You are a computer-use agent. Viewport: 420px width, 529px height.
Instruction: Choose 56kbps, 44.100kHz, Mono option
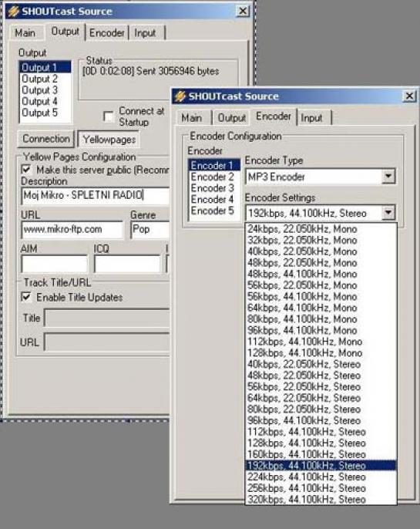coord(321,297)
